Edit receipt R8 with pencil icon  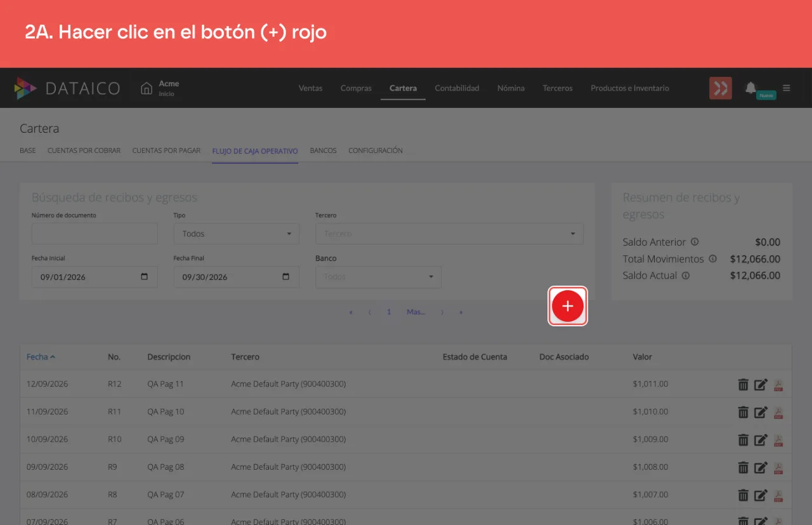(x=761, y=495)
